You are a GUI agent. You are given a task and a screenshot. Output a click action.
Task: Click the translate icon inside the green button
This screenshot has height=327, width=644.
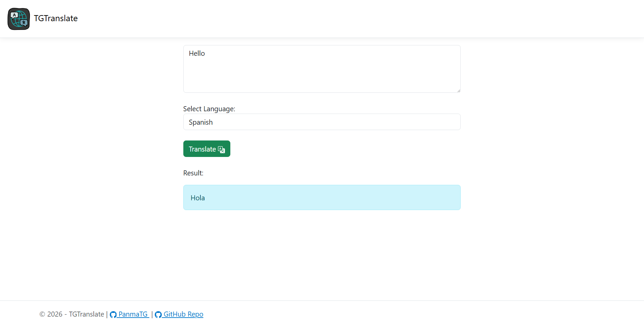tap(221, 150)
